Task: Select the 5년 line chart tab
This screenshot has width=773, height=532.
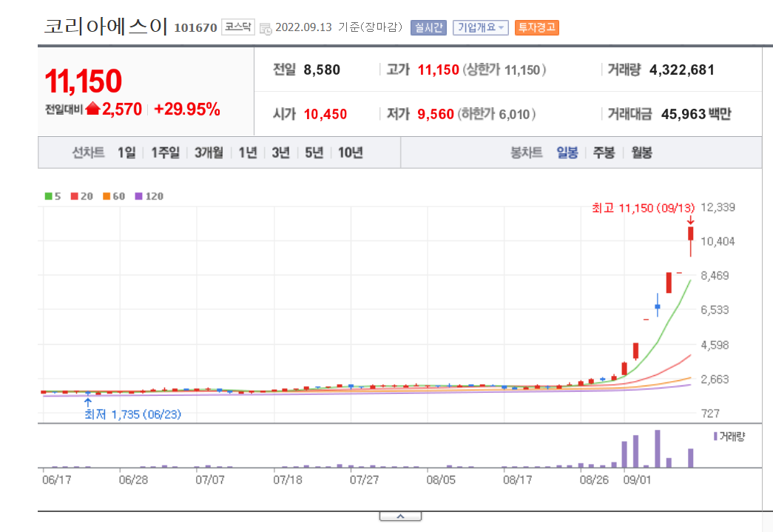Action: coord(314,153)
